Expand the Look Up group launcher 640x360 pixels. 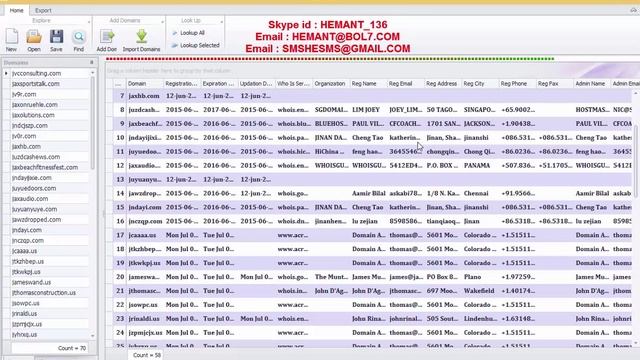click(222, 21)
